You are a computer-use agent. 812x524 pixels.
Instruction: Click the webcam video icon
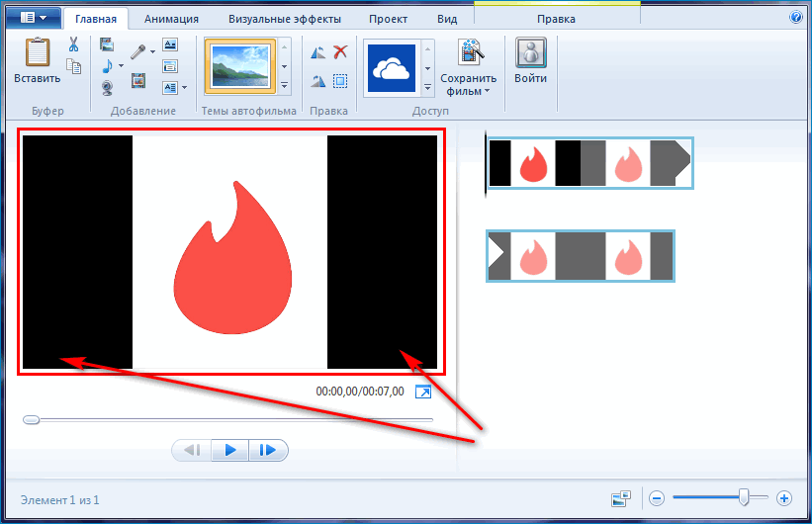click(x=107, y=87)
